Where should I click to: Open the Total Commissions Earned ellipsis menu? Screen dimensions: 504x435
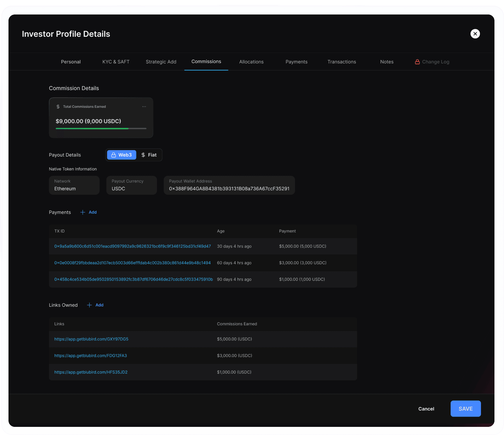pyautogui.click(x=144, y=107)
